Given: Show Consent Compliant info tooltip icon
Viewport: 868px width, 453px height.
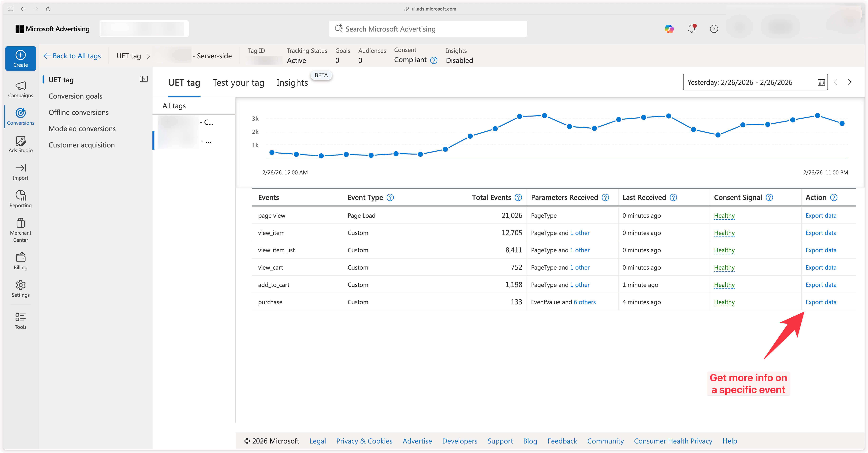Looking at the screenshot, I should pos(434,60).
